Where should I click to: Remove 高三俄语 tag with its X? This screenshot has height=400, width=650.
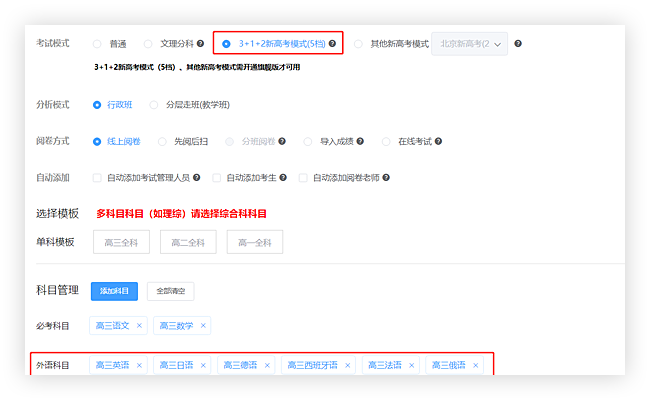click(x=475, y=365)
